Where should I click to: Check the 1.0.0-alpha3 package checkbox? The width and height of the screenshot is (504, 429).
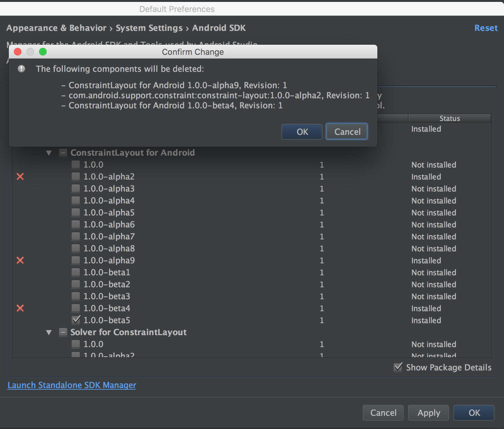(76, 189)
